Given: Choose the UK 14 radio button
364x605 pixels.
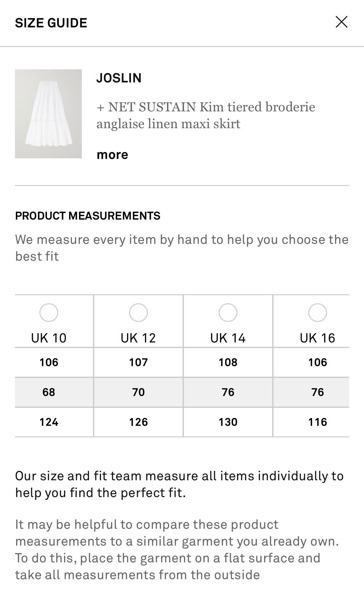Looking at the screenshot, I should [228, 312].
